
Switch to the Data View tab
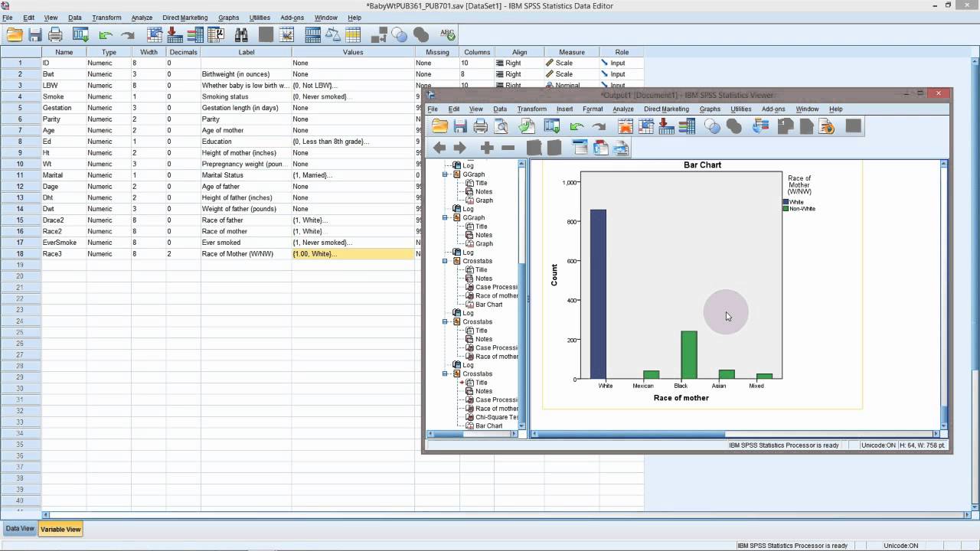coord(20,529)
